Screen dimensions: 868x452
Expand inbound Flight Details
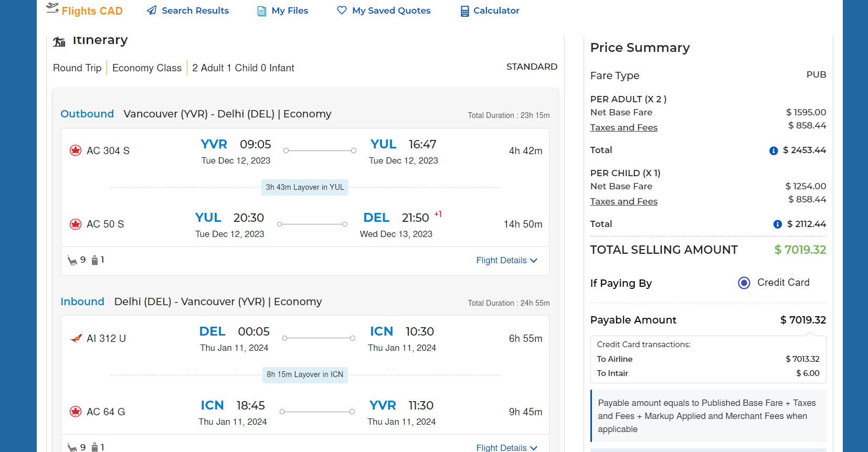click(506, 448)
